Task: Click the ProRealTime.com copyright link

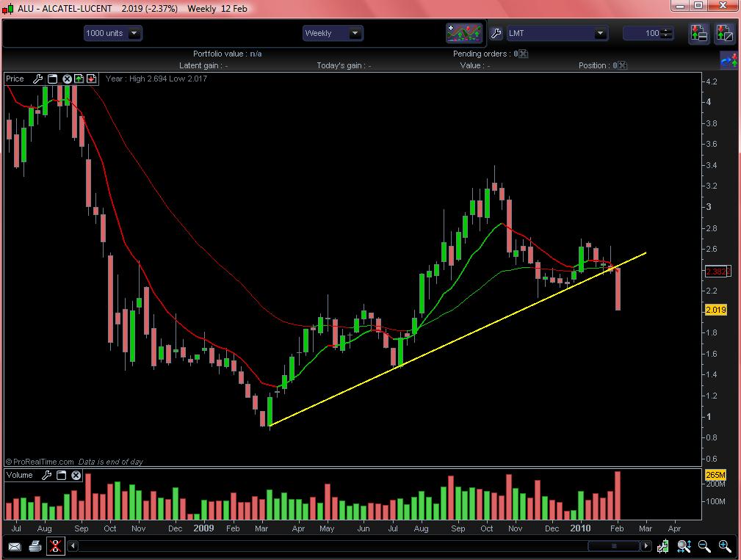Action: (x=40, y=462)
